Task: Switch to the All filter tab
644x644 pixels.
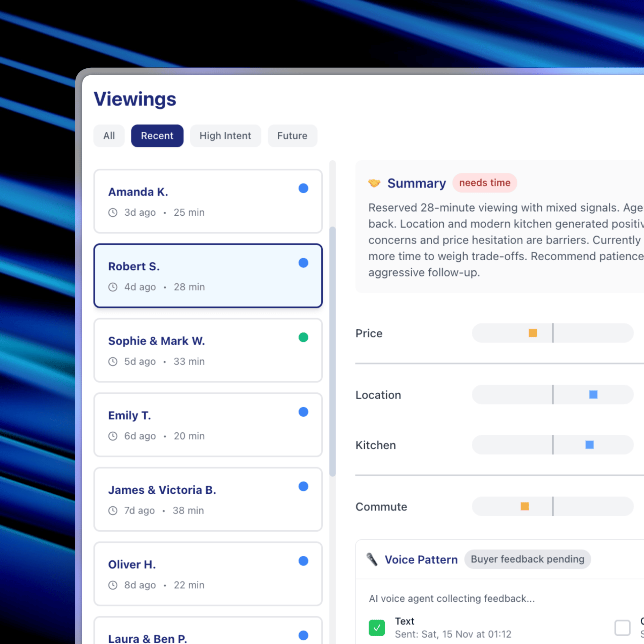Action: 109,136
